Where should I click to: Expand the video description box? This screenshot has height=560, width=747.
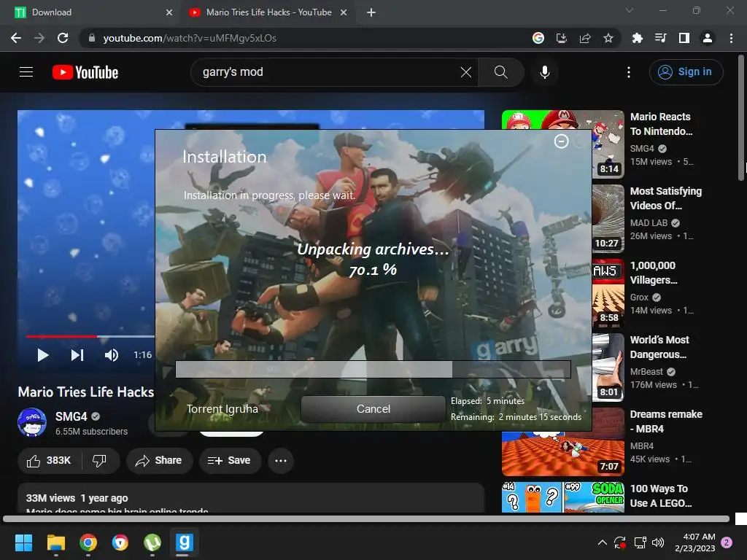(251, 498)
